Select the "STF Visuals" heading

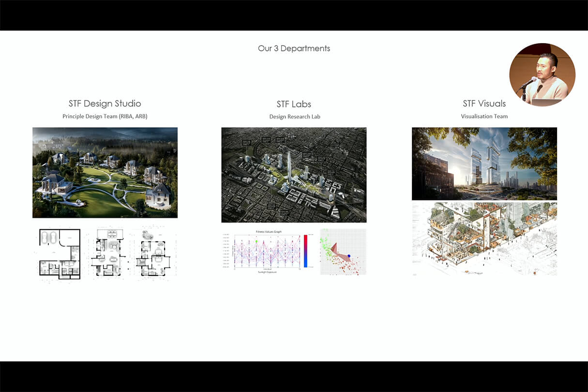click(484, 104)
